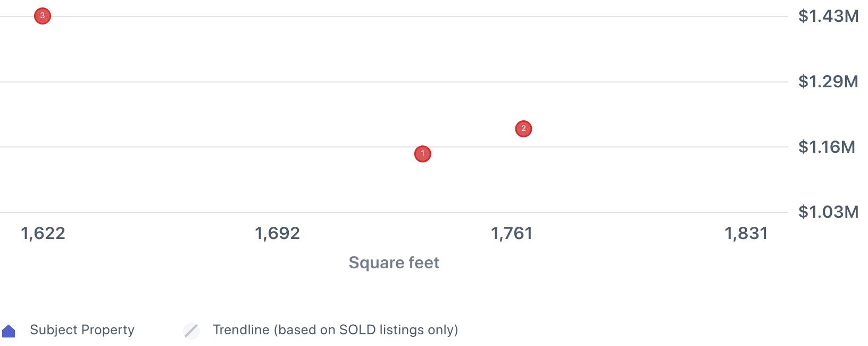Screen dimensions: 868x346
Task: Toggle the Subject Property legend label
Action: [82, 330]
